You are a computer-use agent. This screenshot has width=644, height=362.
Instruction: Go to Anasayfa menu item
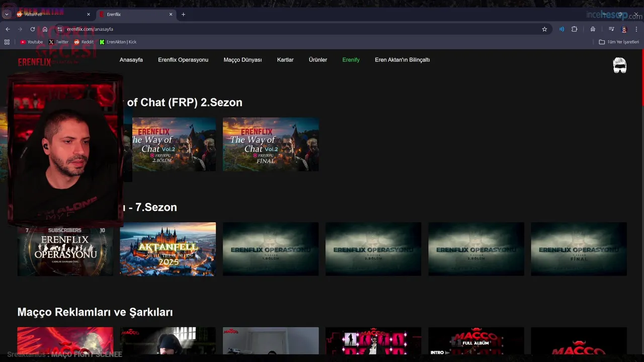131,60
